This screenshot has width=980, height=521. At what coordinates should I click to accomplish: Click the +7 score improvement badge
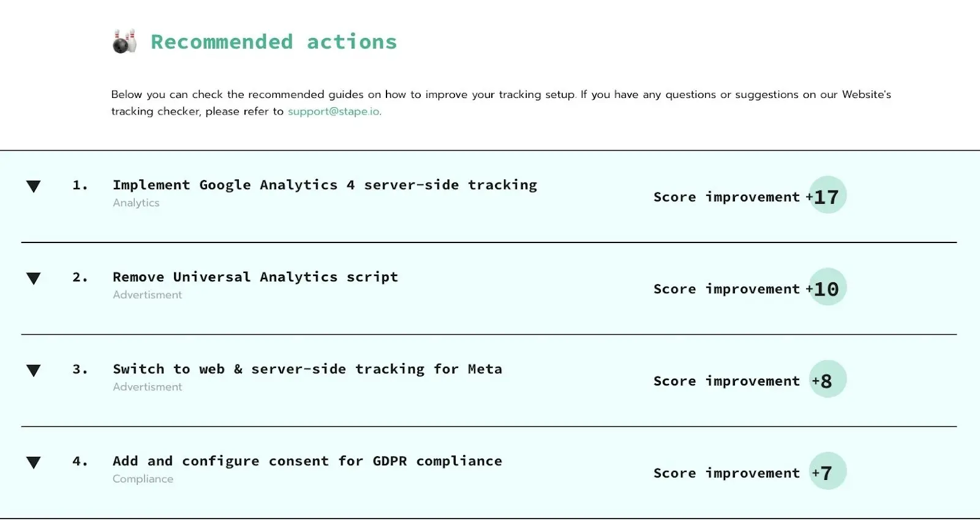pyautogui.click(x=827, y=471)
